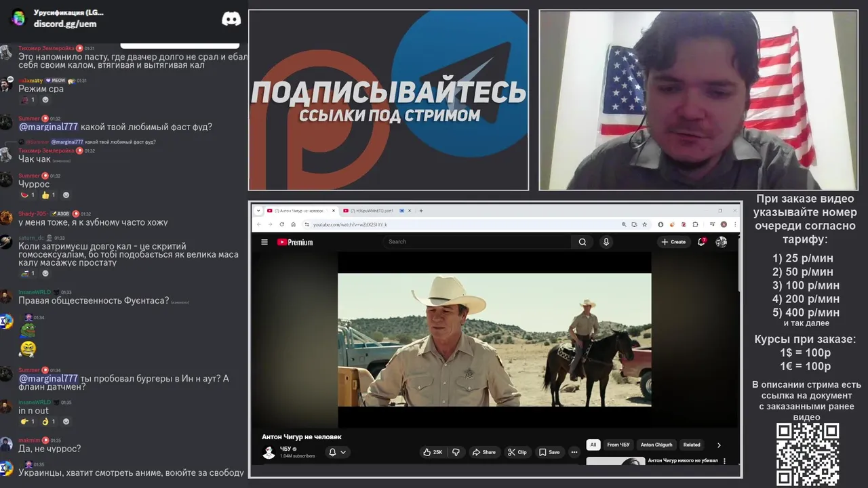
Task: Click the '1.04M subscribers' text
Action: pos(298,456)
